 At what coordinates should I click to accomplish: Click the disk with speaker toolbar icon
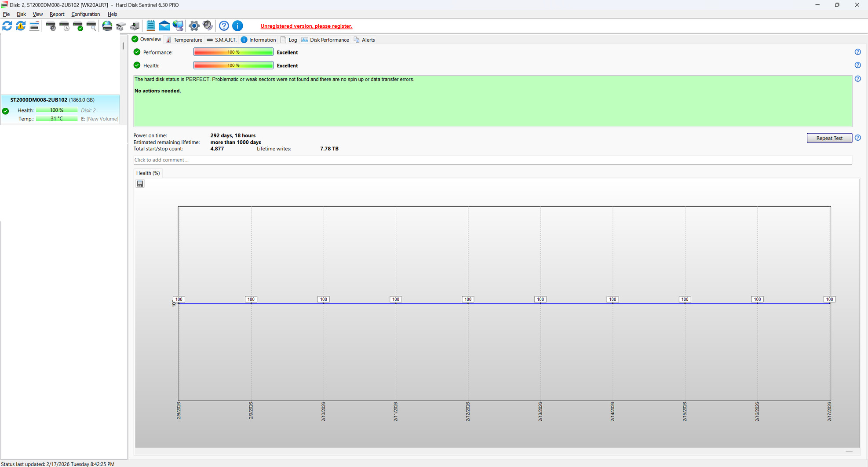51,26
